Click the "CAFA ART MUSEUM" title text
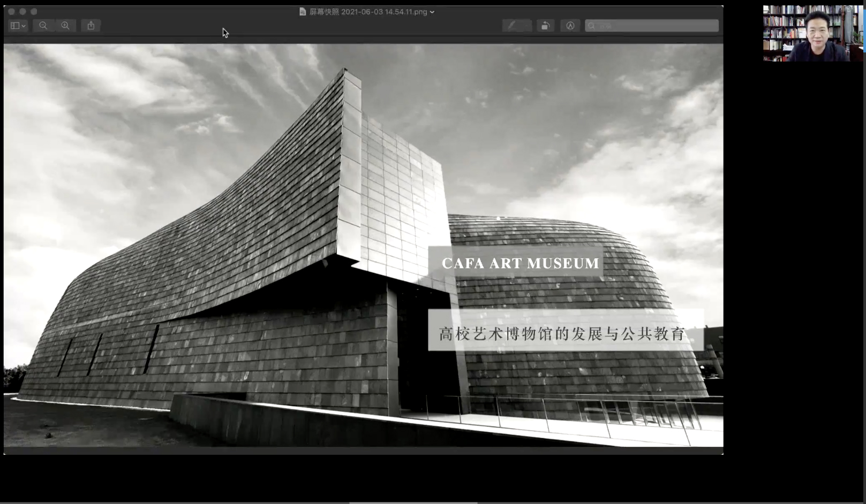Image resolution: width=866 pixels, height=504 pixels. [520, 263]
